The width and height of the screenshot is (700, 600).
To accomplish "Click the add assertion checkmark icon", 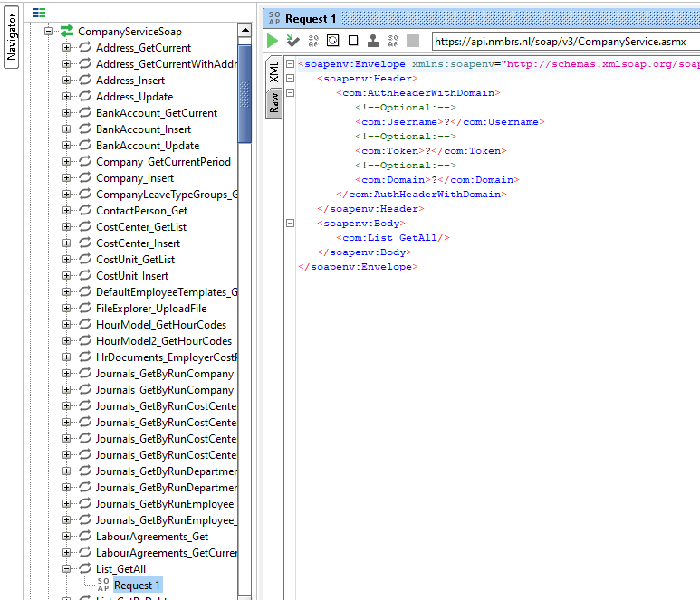I will (292, 41).
